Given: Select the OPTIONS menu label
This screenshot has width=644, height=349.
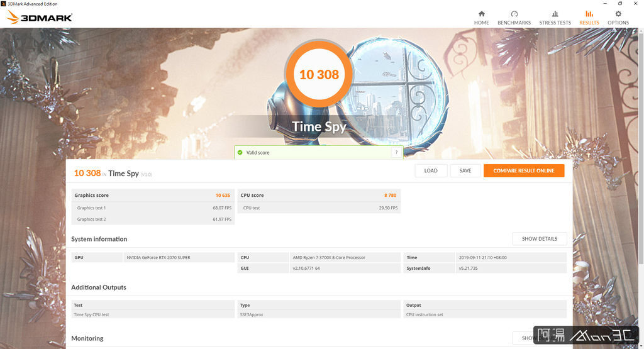Looking at the screenshot, I should click(618, 23).
